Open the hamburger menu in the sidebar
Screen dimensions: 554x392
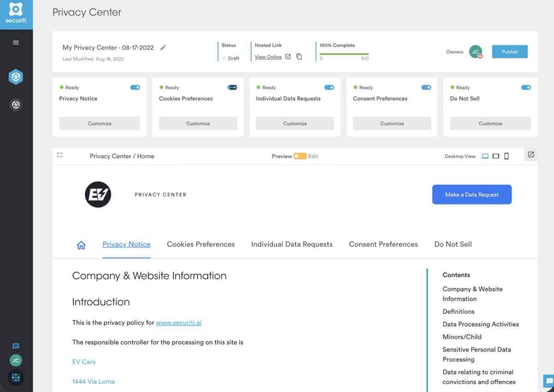[16, 42]
